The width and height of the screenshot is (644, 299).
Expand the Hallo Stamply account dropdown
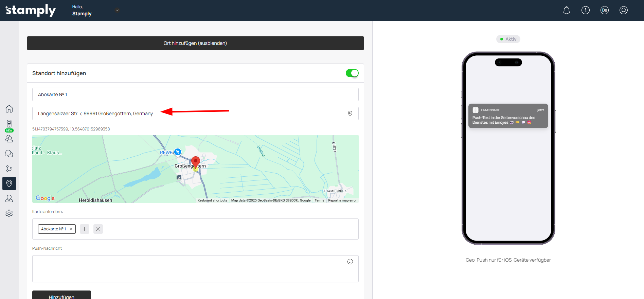pos(117,10)
